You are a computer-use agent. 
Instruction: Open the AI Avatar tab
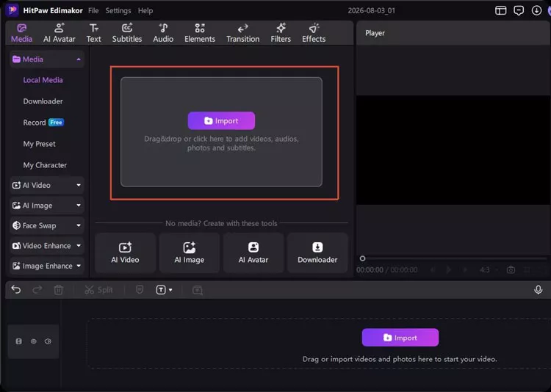pyautogui.click(x=59, y=33)
